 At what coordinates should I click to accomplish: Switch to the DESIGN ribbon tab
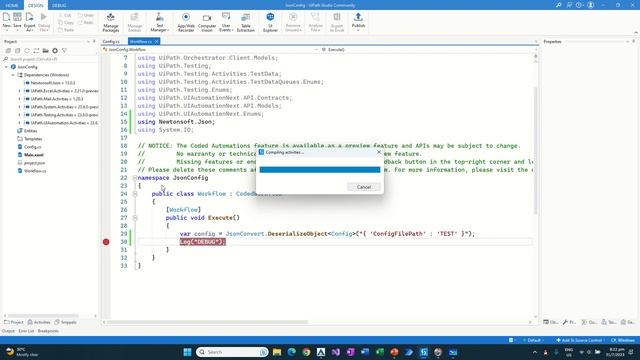(36, 5)
